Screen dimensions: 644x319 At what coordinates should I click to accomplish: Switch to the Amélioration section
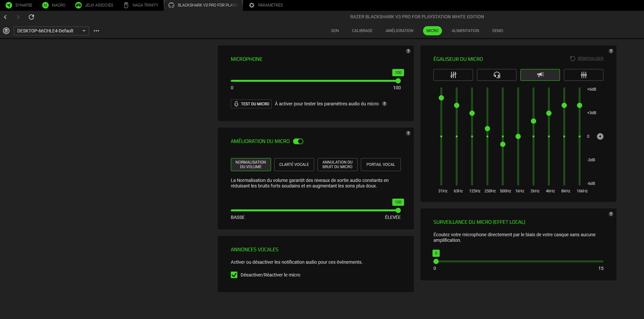tap(399, 31)
